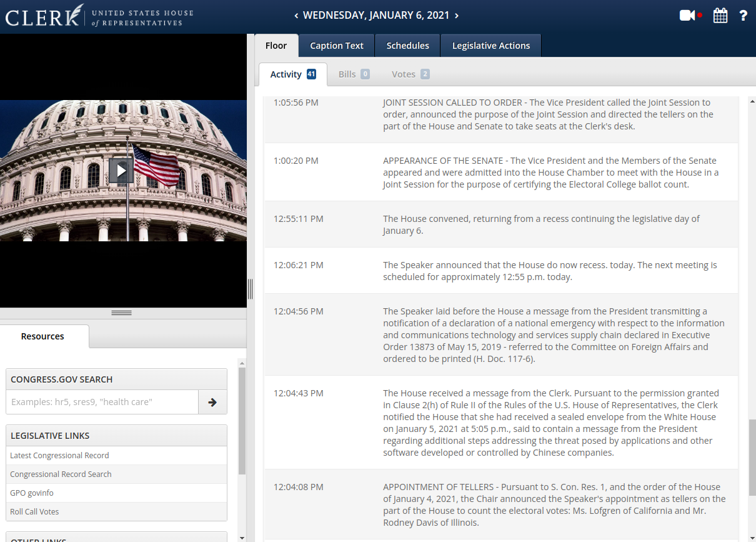
Task: Click the Votes count badge 2
Action: pos(425,74)
